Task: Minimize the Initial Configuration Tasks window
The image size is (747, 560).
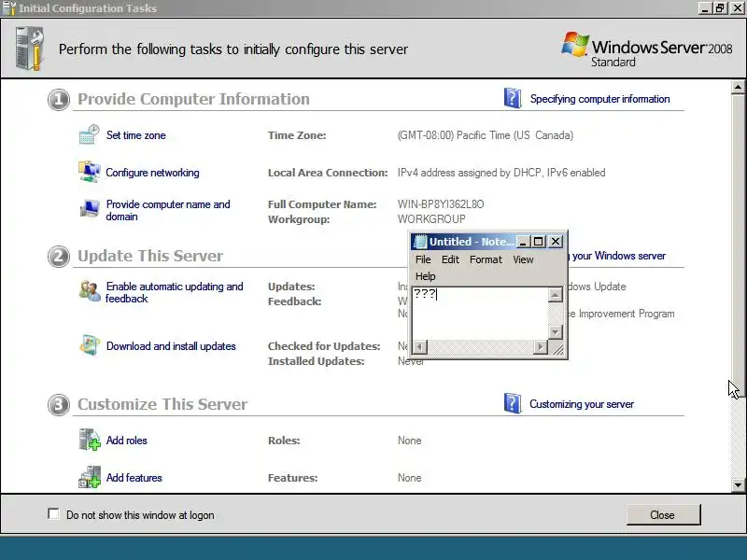Action: [705, 7]
